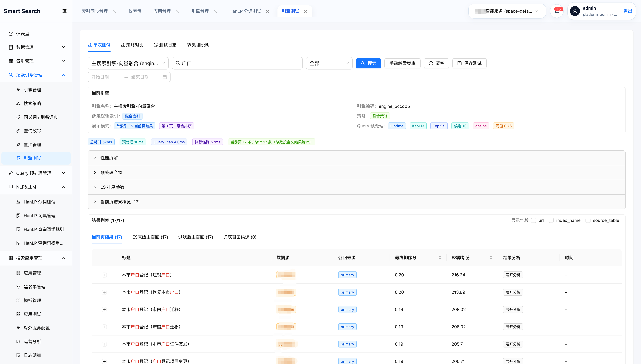Open the notification bell
Image resolution: width=641 pixels, height=364 pixels.
point(557,11)
